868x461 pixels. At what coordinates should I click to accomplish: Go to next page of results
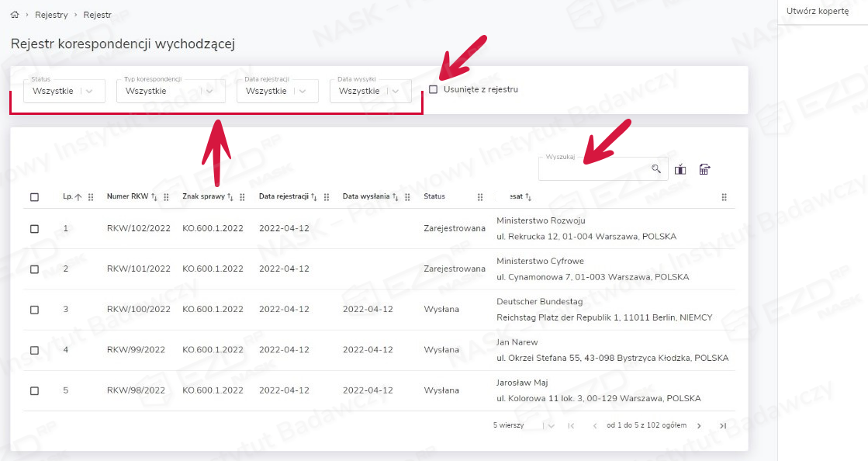(699, 426)
